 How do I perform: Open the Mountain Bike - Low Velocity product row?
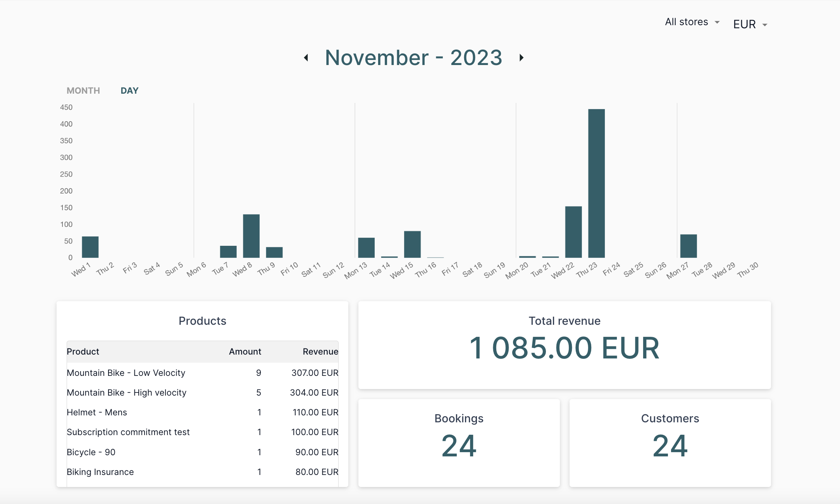[x=126, y=373]
